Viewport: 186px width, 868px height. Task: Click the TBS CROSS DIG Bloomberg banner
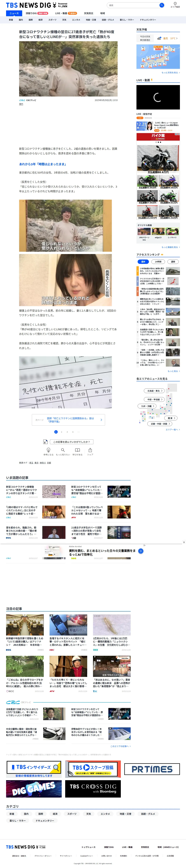[x=93, y=789]
